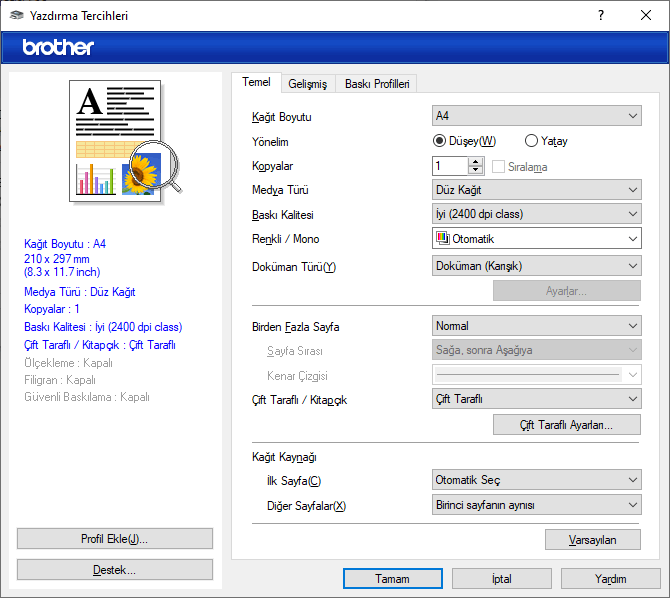The image size is (670, 598).
Task: Decrease copies with the down spinner arrow
Action: 475,171
